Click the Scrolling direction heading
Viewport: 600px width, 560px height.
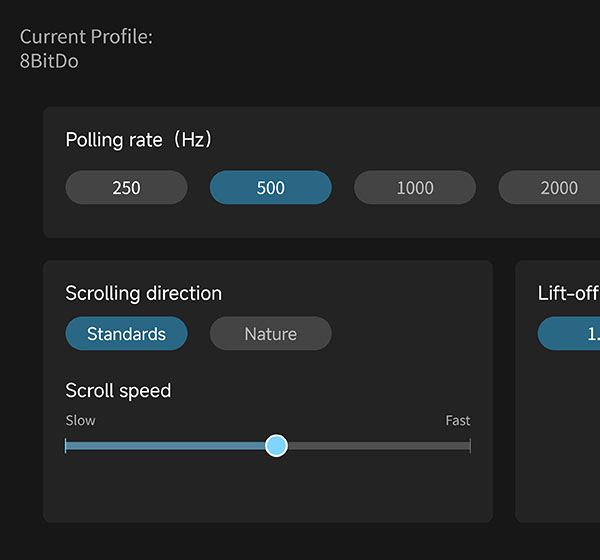(143, 294)
